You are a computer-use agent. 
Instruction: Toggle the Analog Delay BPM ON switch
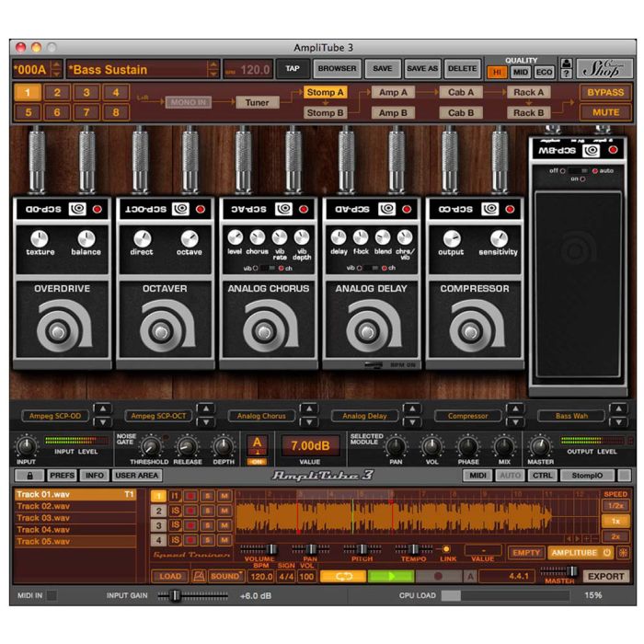point(374,364)
